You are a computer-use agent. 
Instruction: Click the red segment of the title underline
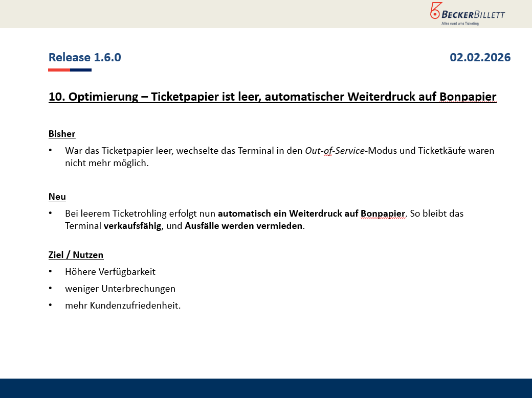59,70
